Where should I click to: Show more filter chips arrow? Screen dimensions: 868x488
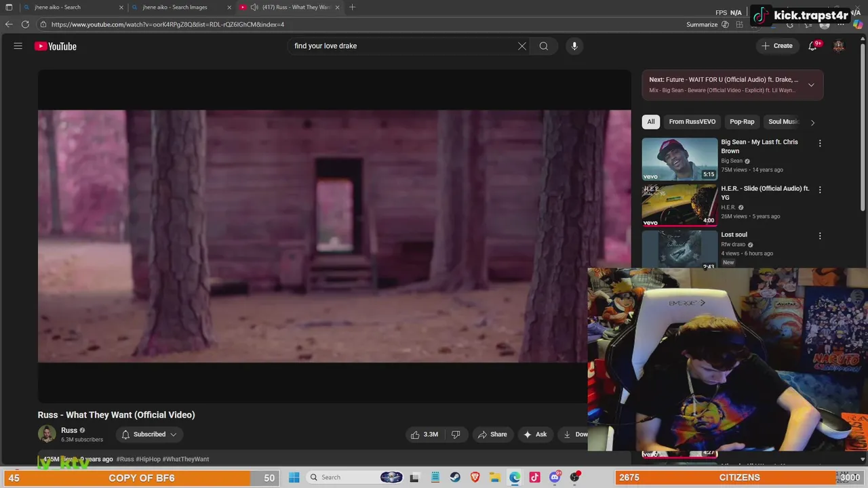[x=812, y=122]
